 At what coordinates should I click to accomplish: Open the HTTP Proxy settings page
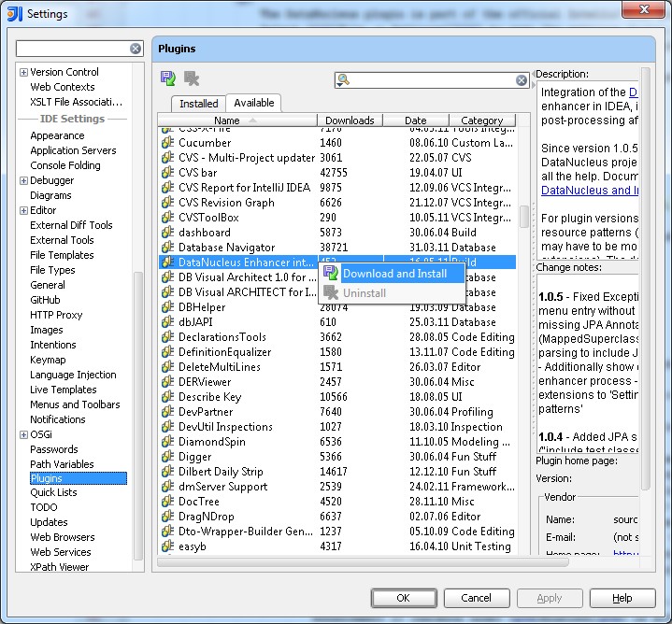coord(56,315)
